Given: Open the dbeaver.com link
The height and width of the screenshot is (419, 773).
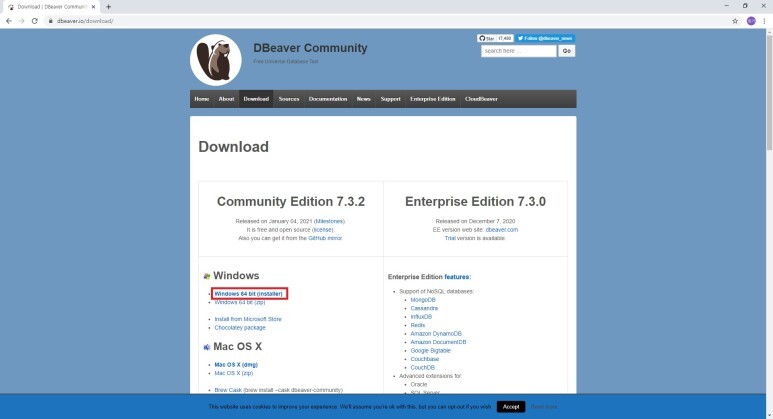Looking at the screenshot, I should point(501,230).
